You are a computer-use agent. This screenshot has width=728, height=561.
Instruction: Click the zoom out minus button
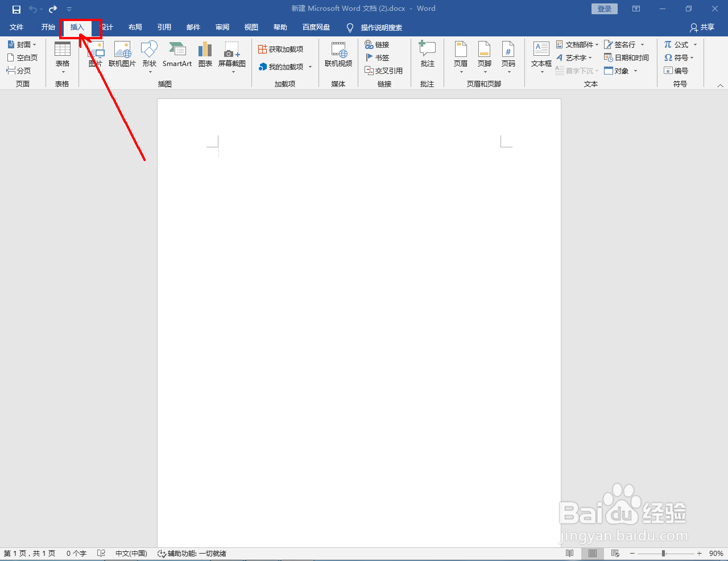(x=632, y=554)
